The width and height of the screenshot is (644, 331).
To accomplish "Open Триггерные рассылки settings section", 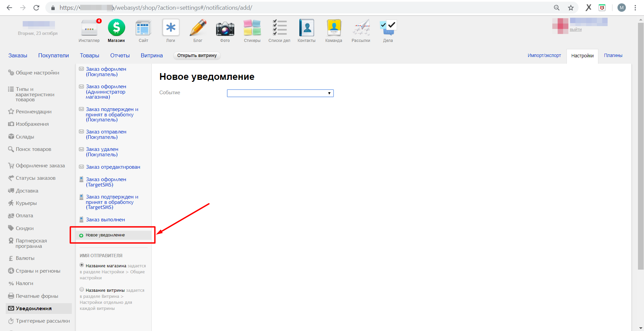I will coord(43,321).
